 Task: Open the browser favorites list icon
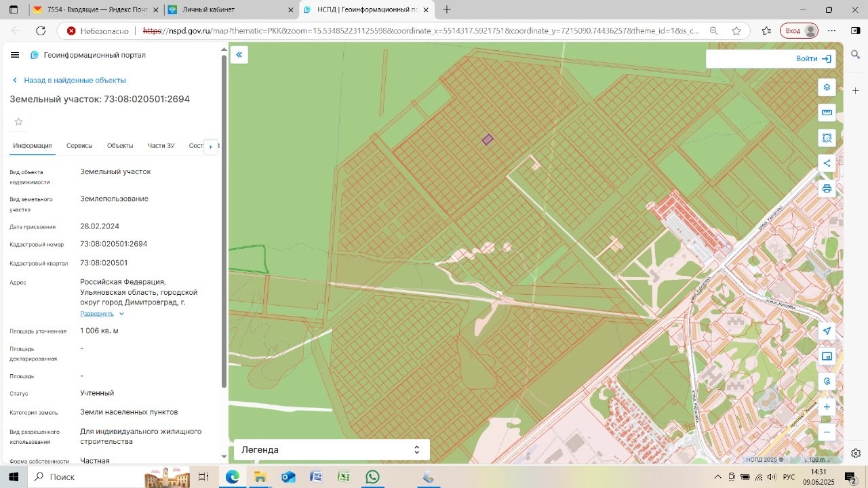tap(766, 30)
